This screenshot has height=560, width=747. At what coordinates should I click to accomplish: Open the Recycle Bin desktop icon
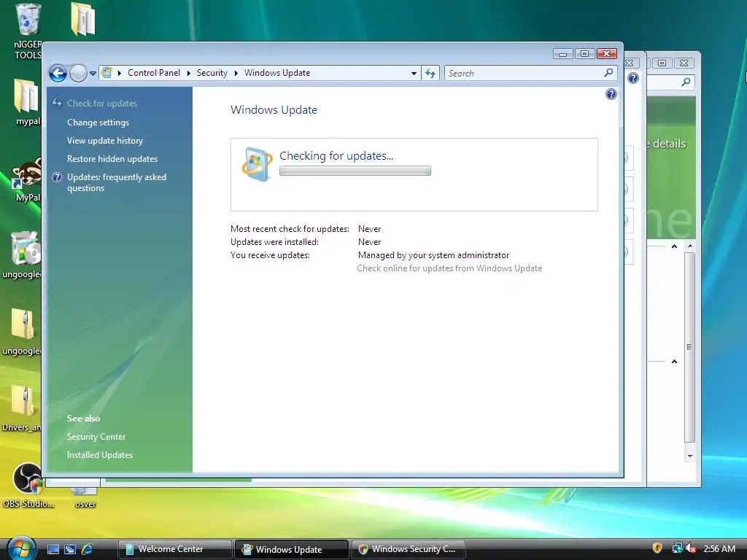pyautogui.click(x=28, y=20)
